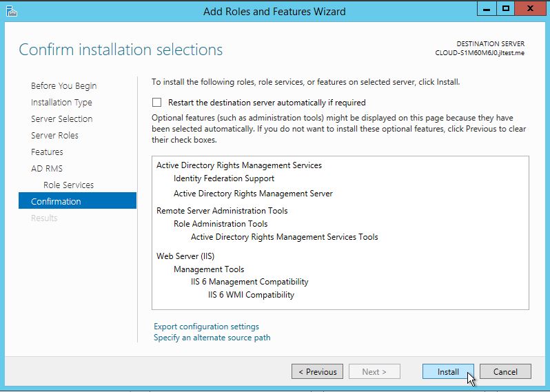This screenshot has height=392, width=550.
Task: Click the Confirm installation selections heading
Action: (x=121, y=50)
